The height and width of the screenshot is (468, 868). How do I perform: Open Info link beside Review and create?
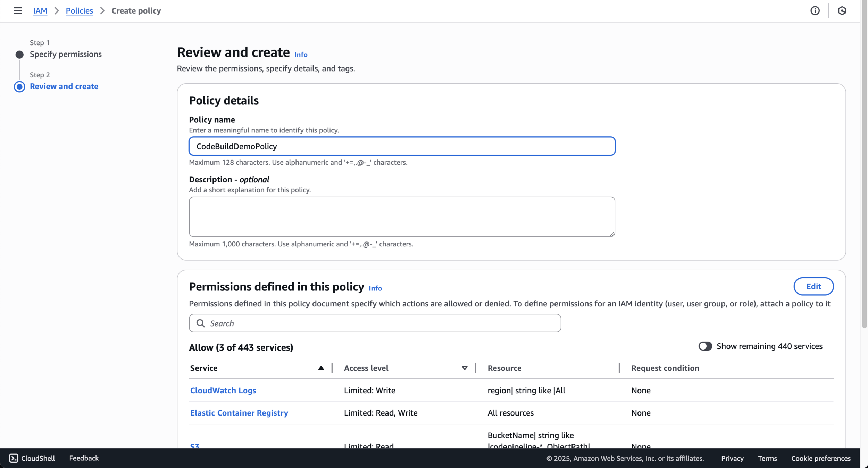click(x=301, y=55)
